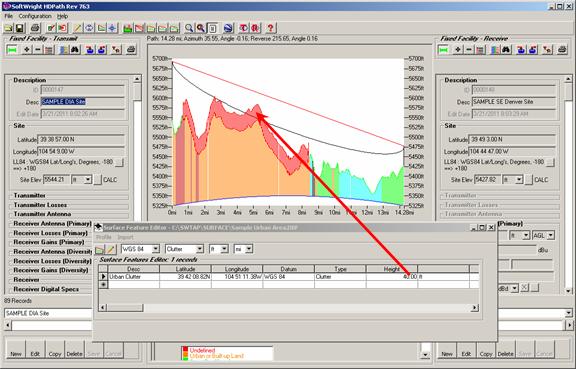Click the Surface Features grid horizontal scrollbar
The height and width of the screenshot is (369, 576).
coord(289,308)
